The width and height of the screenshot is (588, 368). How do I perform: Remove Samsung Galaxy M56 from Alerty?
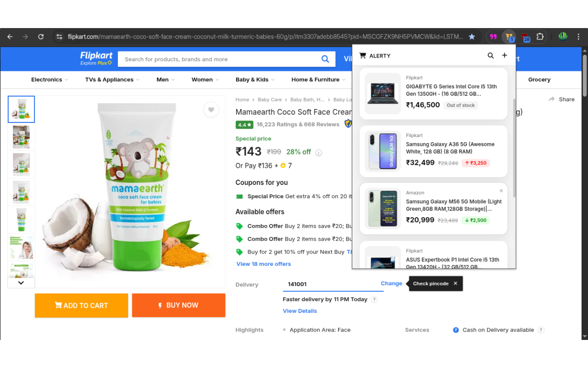pos(501,190)
